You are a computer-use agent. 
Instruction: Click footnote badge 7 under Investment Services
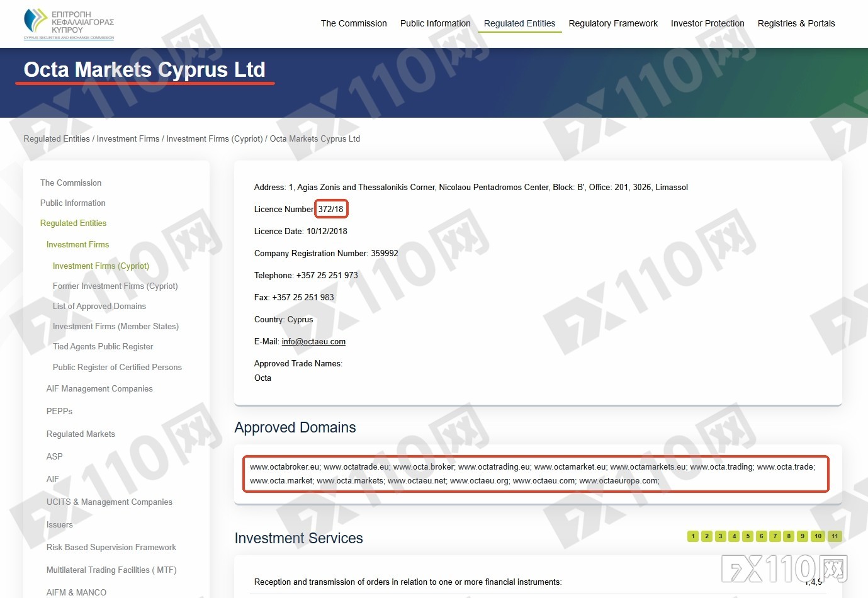tap(775, 536)
